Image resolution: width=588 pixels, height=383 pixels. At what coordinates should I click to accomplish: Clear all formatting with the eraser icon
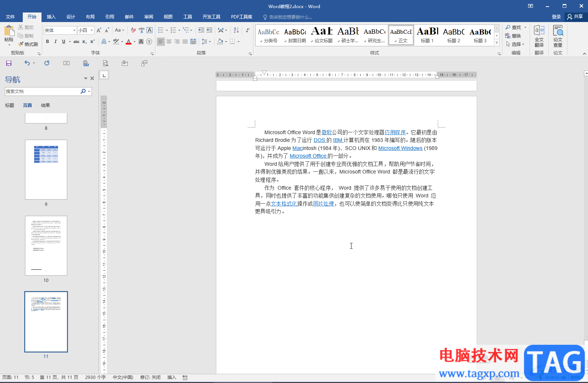(x=133, y=30)
